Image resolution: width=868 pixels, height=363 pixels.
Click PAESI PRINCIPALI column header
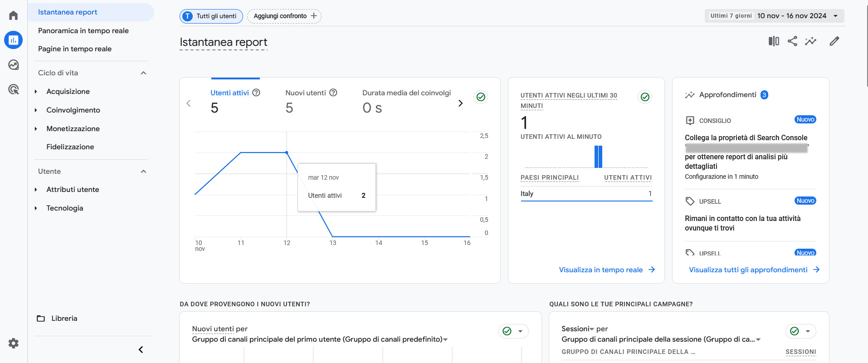click(x=550, y=177)
